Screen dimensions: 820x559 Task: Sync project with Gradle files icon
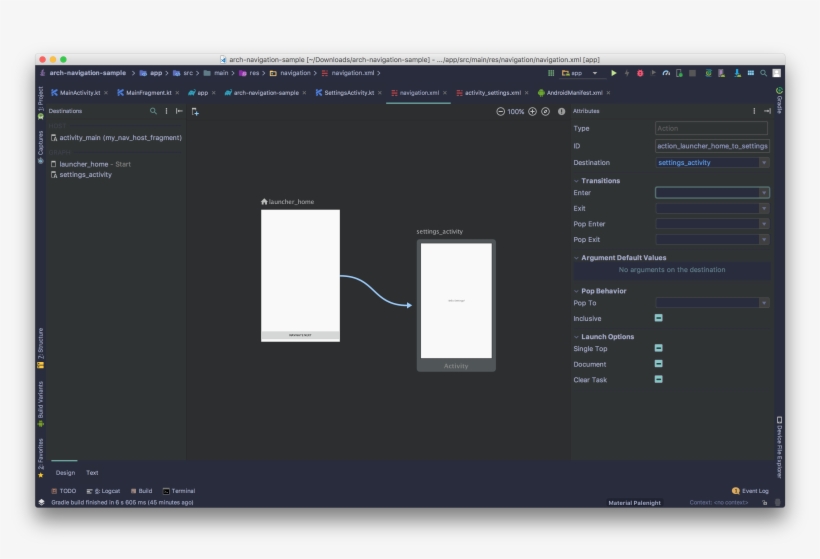click(709, 73)
